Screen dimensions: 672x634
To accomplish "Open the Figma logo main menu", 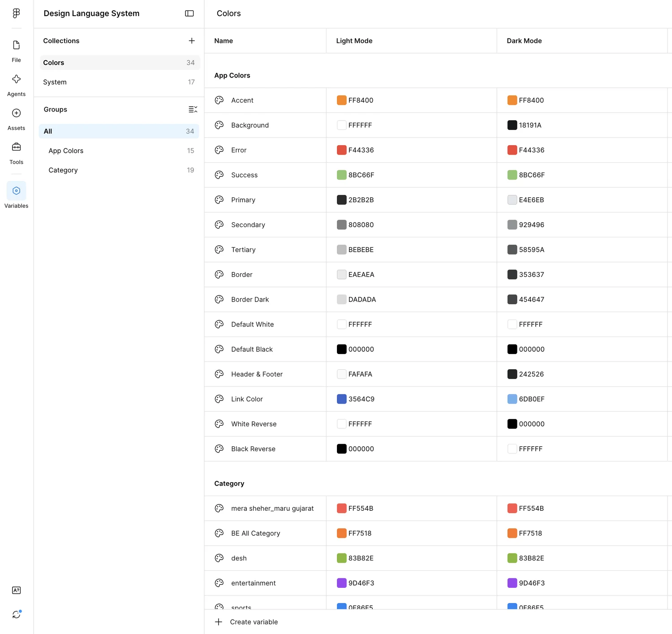I will [16, 13].
